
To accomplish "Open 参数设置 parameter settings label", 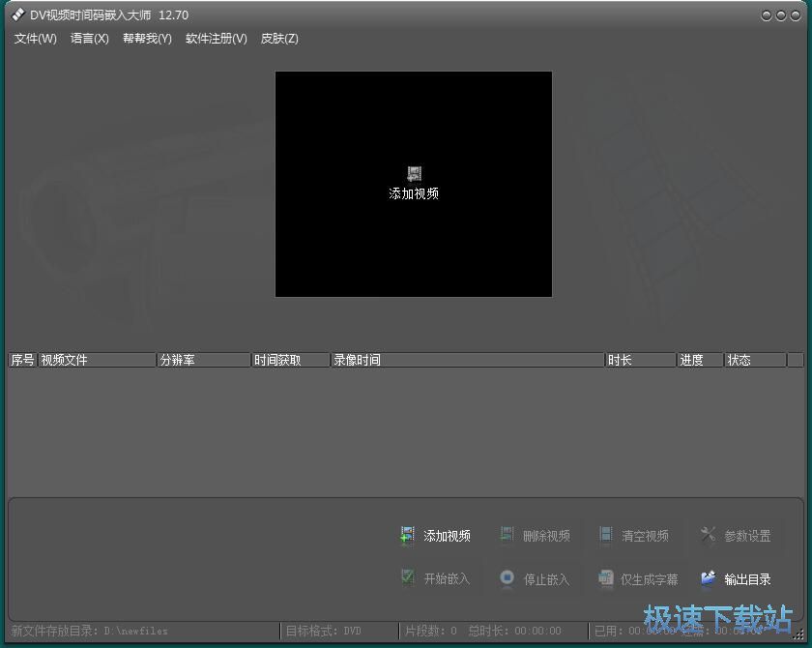I will (x=748, y=536).
